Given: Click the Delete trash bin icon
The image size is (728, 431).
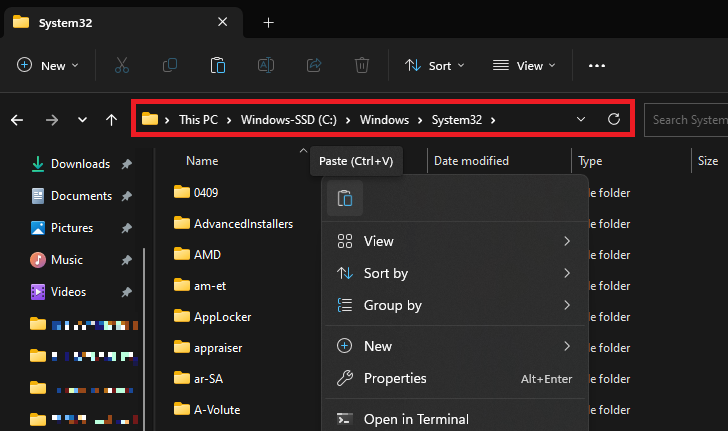Looking at the screenshot, I should [361, 66].
